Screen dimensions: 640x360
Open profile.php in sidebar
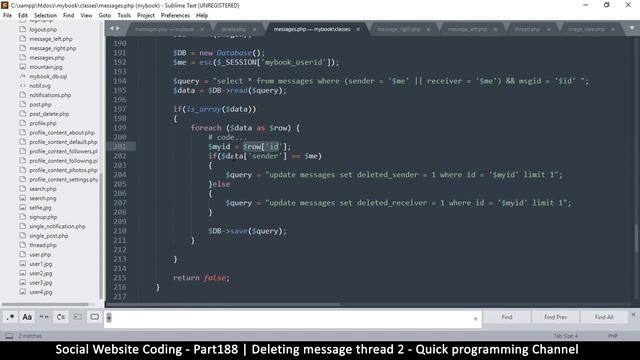[43, 123]
